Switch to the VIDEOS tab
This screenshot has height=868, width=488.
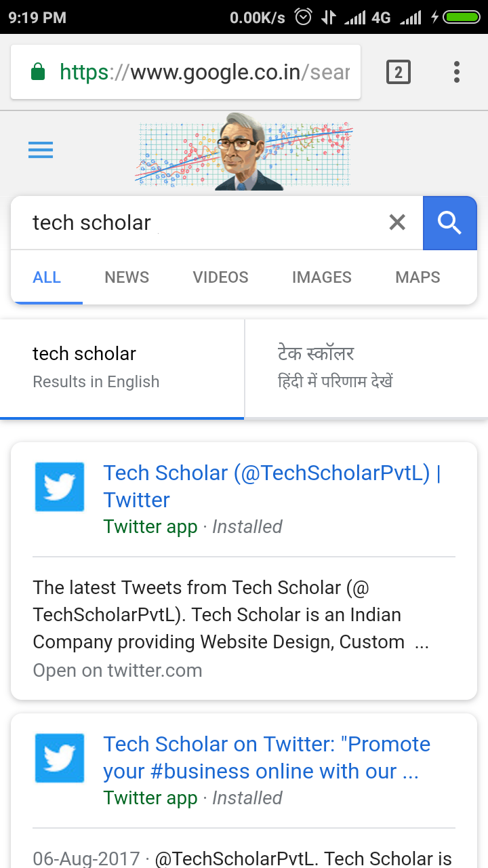point(220,277)
